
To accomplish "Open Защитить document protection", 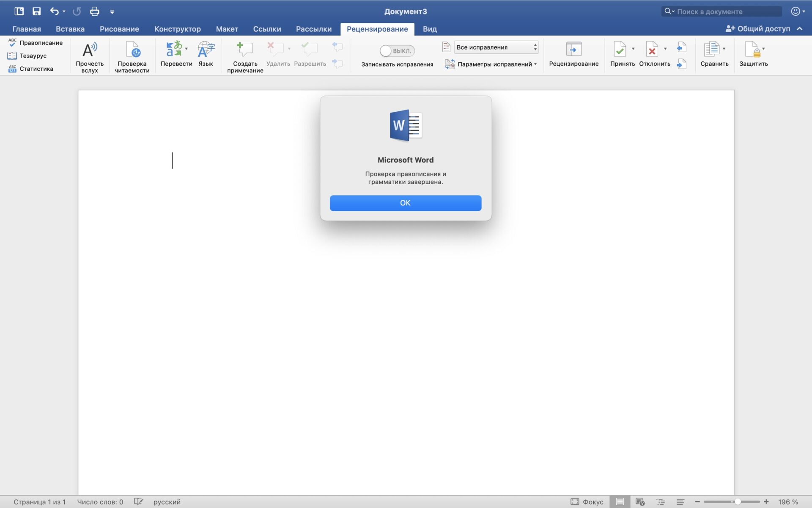I will [x=753, y=54].
